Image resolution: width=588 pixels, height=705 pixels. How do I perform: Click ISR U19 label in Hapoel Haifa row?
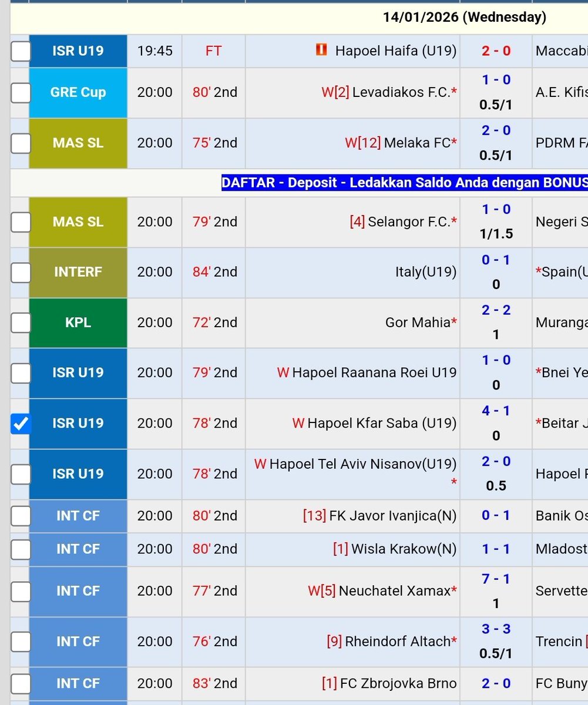point(78,51)
